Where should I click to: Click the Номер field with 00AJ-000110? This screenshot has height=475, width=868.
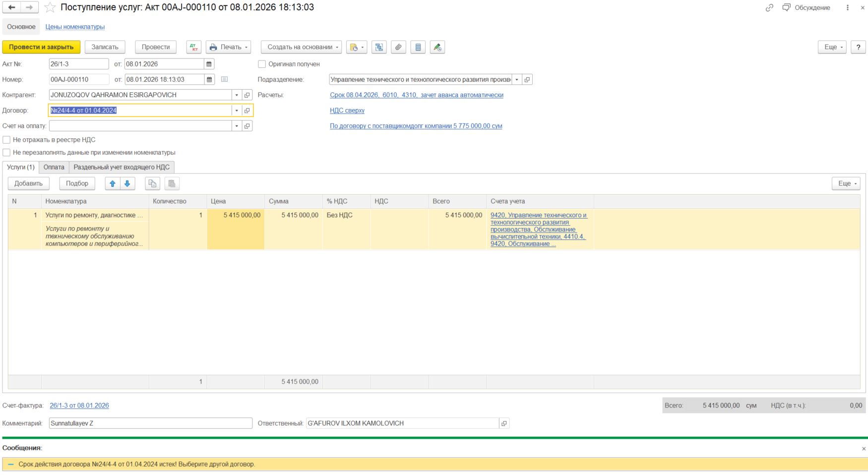coord(79,79)
